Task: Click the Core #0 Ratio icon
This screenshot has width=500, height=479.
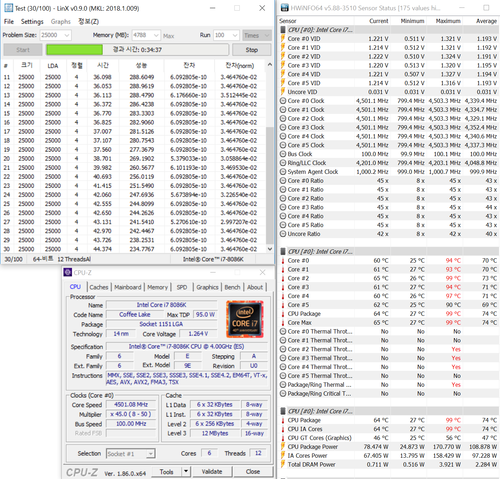Action: [x=283, y=181]
